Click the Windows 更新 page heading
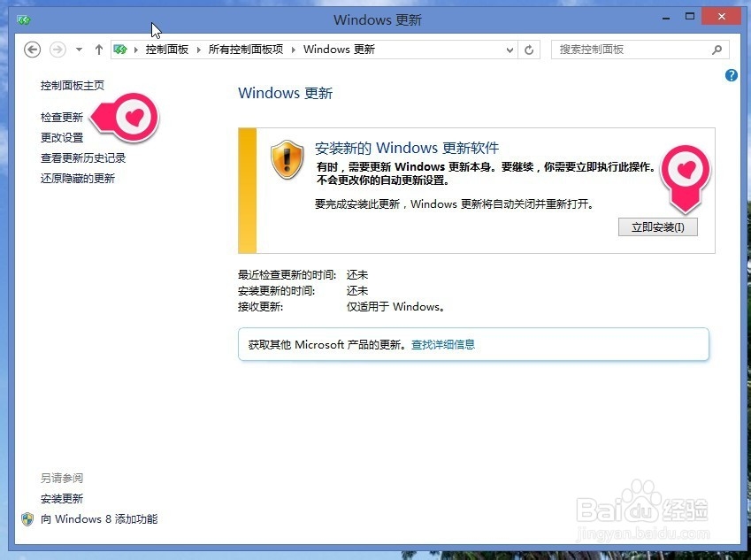Viewport: 751px width, 560px height. tap(286, 93)
